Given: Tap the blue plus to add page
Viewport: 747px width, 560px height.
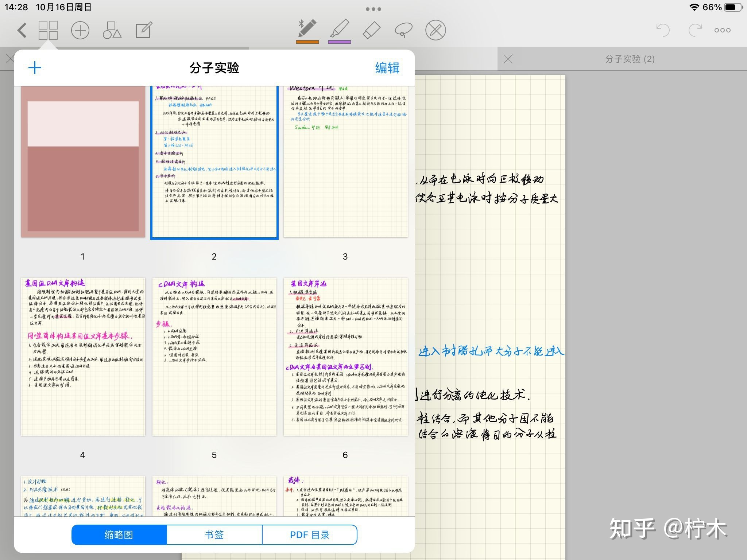Looking at the screenshot, I should (x=35, y=68).
